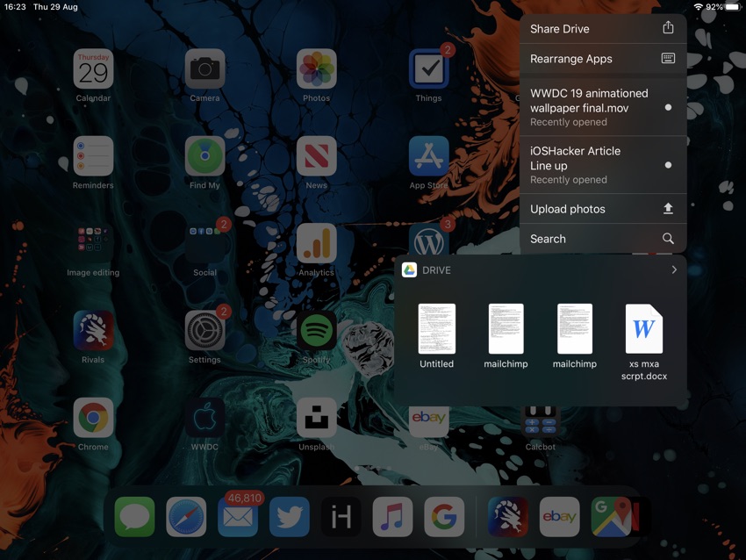Open the Social folder
The height and width of the screenshot is (560, 746).
[x=204, y=243]
